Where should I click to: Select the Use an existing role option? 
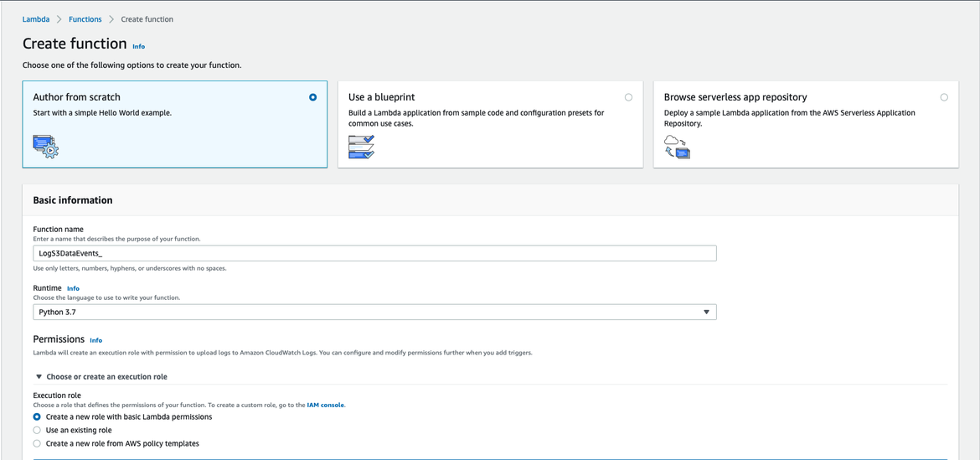37,430
